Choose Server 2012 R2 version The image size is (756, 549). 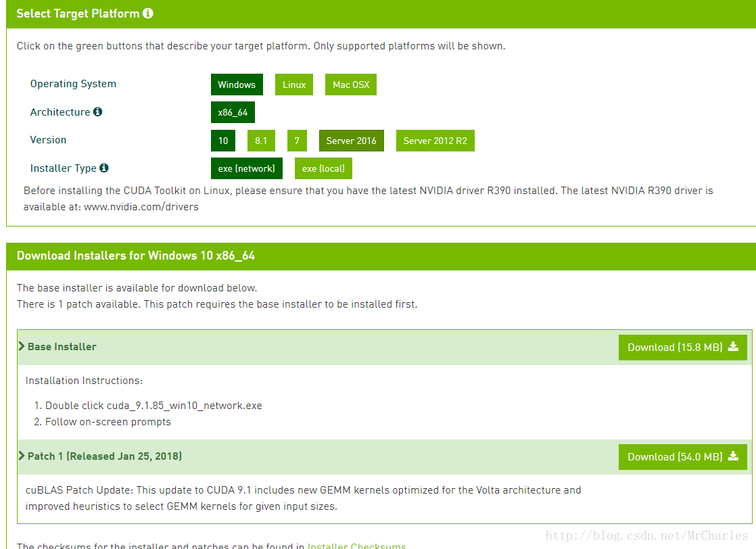[435, 141]
